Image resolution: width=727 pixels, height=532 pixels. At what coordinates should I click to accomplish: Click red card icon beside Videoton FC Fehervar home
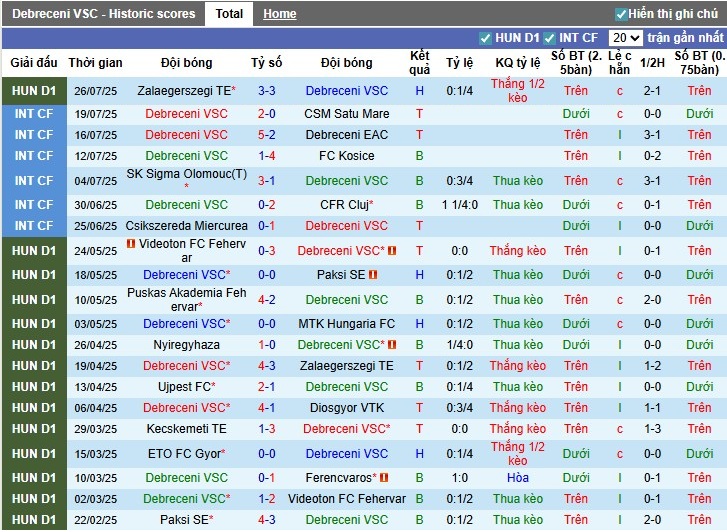(131, 244)
